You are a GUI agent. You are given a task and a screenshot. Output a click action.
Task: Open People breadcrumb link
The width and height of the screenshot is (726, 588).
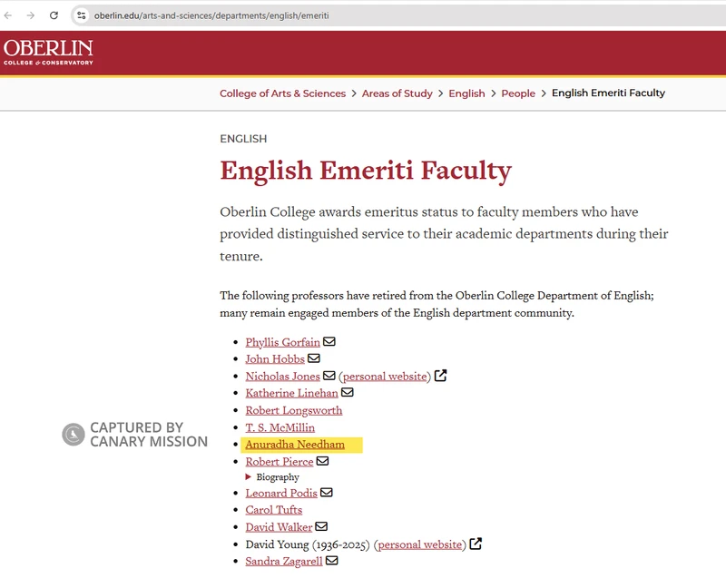[x=518, y=93]
